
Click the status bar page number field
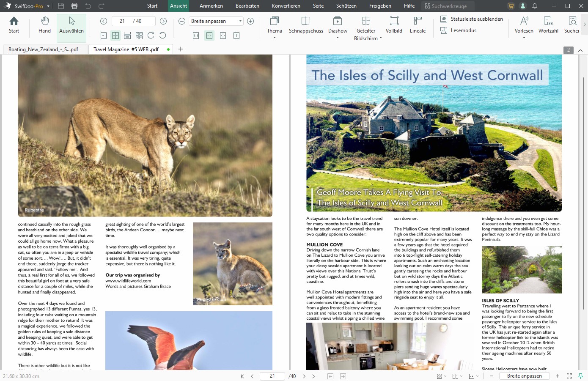(x=272, y=376)
